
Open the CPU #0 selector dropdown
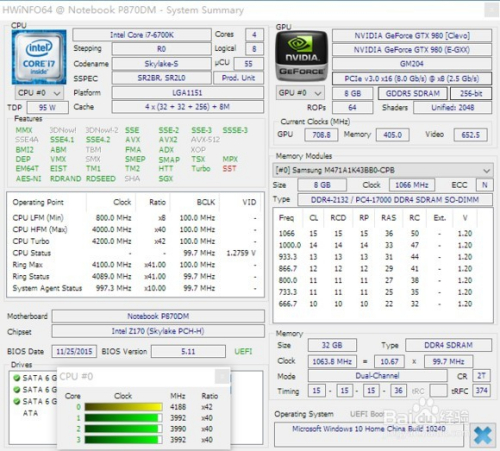(39, 93)
